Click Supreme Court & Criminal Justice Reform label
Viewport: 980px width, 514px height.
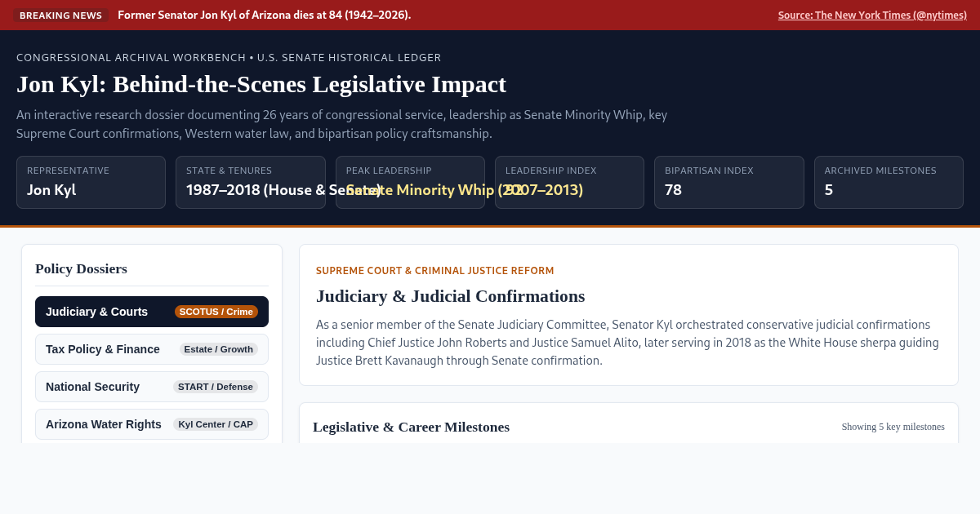435,271
